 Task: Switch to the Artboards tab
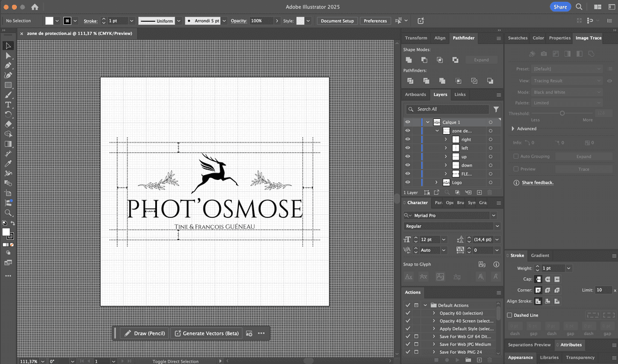click(x=415, y=95)
